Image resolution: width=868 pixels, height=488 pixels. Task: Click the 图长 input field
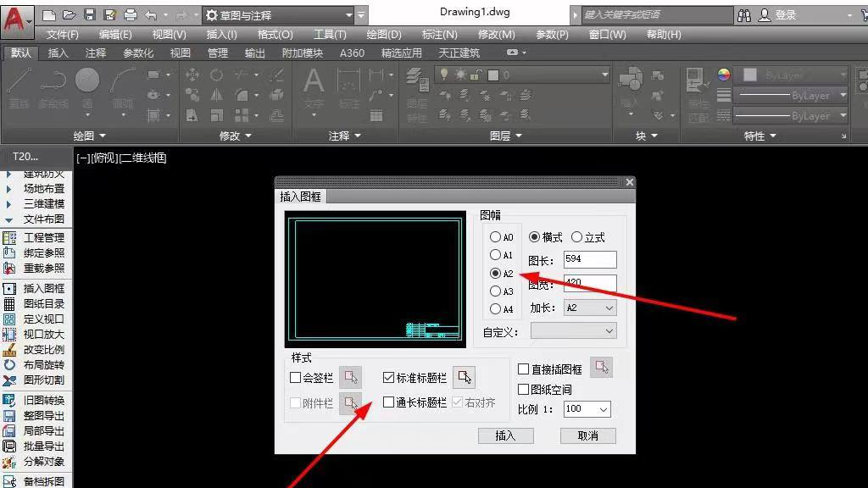pos(589,259)
